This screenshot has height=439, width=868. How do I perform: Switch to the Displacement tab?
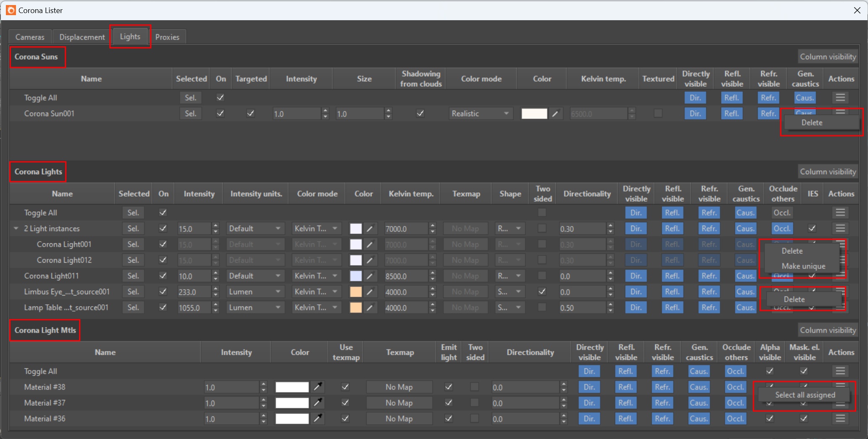tap(82, 37)
